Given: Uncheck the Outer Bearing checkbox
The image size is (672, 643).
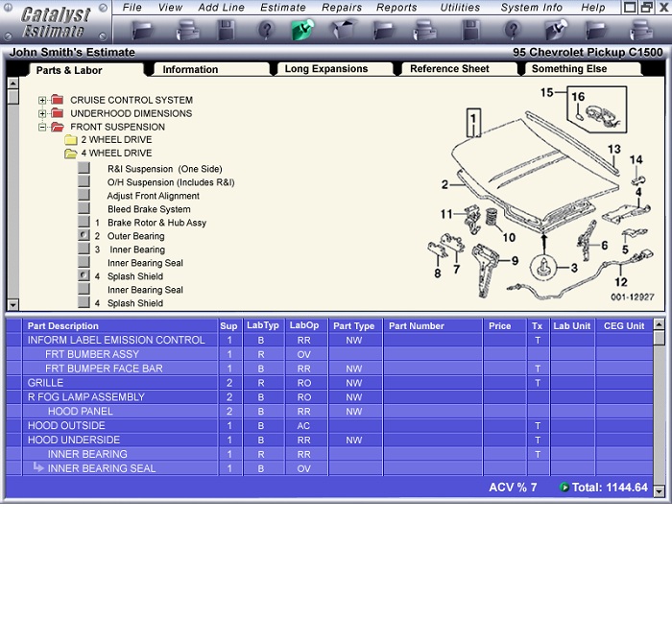Looking at the screenshot, I should tap(84, 235).
